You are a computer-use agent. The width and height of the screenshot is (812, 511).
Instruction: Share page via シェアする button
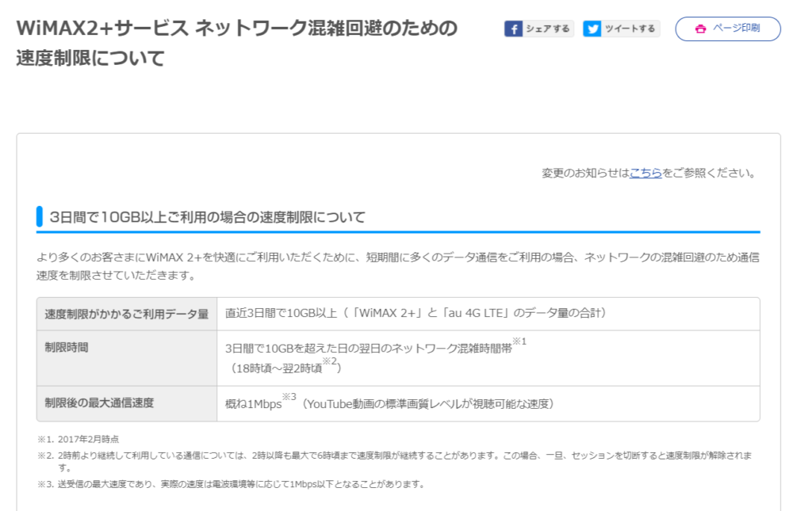pos(538,29)
